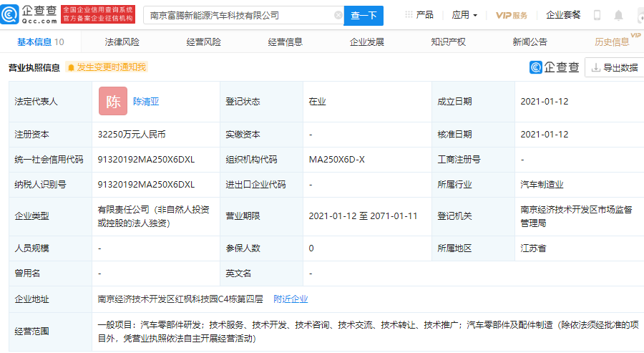Click the 产品 grid menu icon

(409, 15)
